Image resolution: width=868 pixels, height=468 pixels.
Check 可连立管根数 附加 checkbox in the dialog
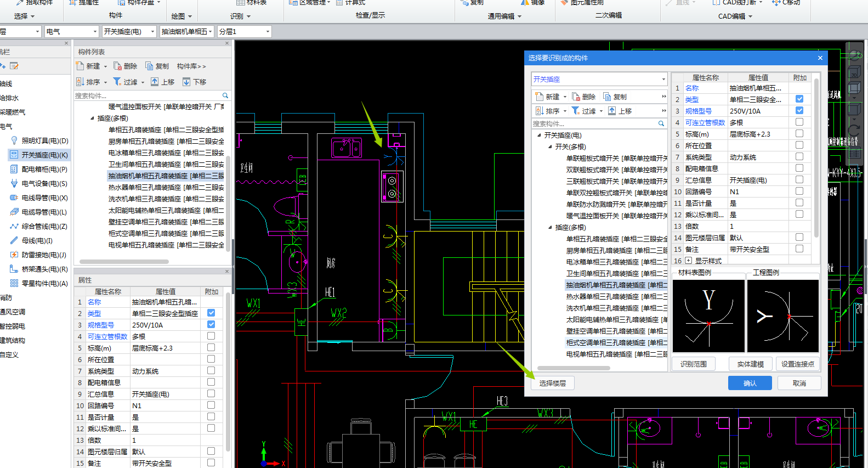pyautogui.click(x=799, y=122)
